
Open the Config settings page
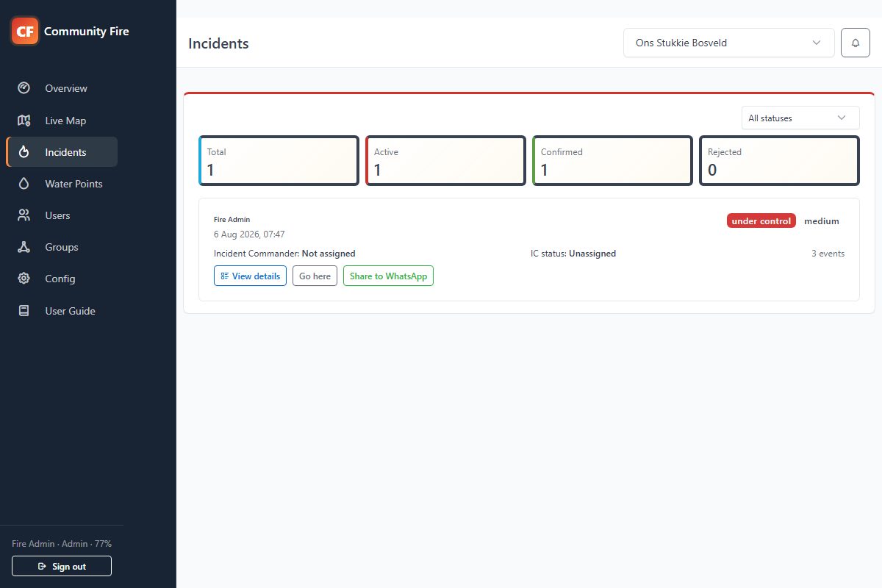(62, 279)
